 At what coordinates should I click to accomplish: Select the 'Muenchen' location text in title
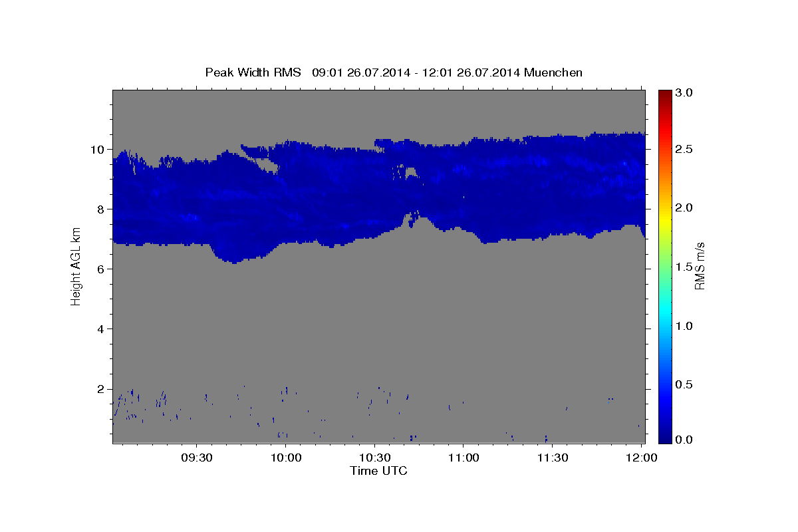pos(553,72)
